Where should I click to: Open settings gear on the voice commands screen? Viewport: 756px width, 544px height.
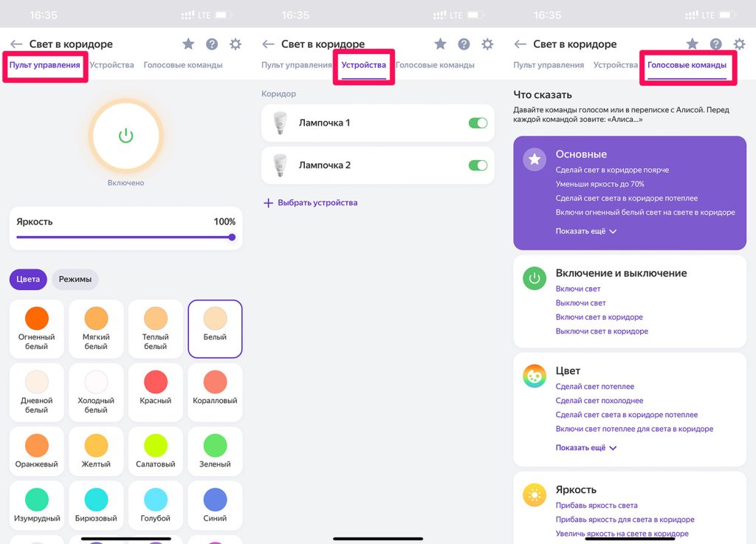coord(739,44)
